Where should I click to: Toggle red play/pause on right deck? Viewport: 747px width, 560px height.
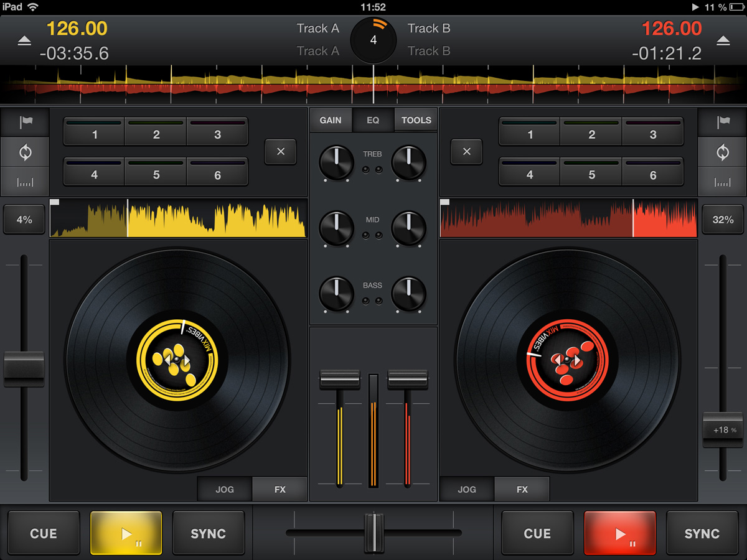(620, 533)
